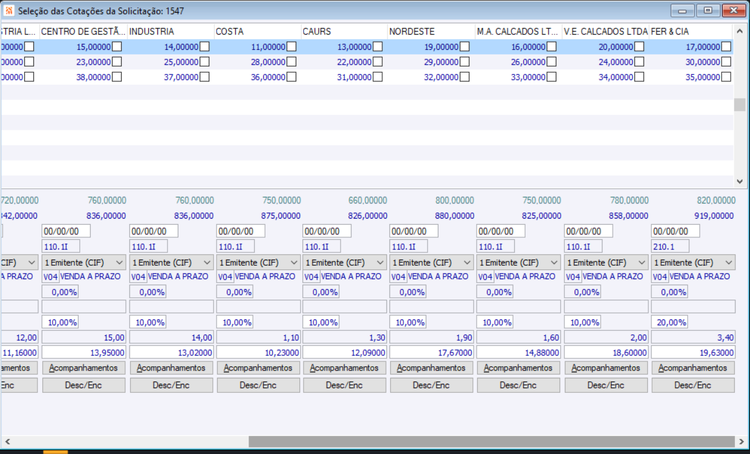
Task: Open Emitente (CIF) dropdown under NORDESTE
Action: click(x=431, y=263)
